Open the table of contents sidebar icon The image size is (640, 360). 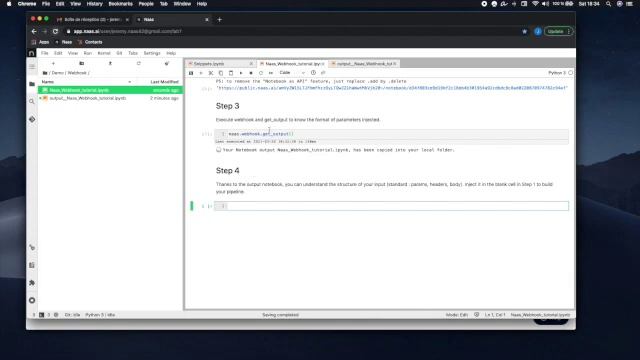point(32,265)
